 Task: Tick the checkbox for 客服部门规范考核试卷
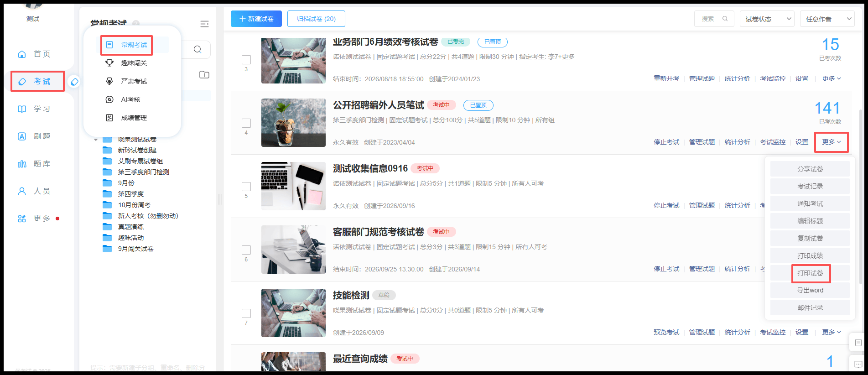coord(246,250)
